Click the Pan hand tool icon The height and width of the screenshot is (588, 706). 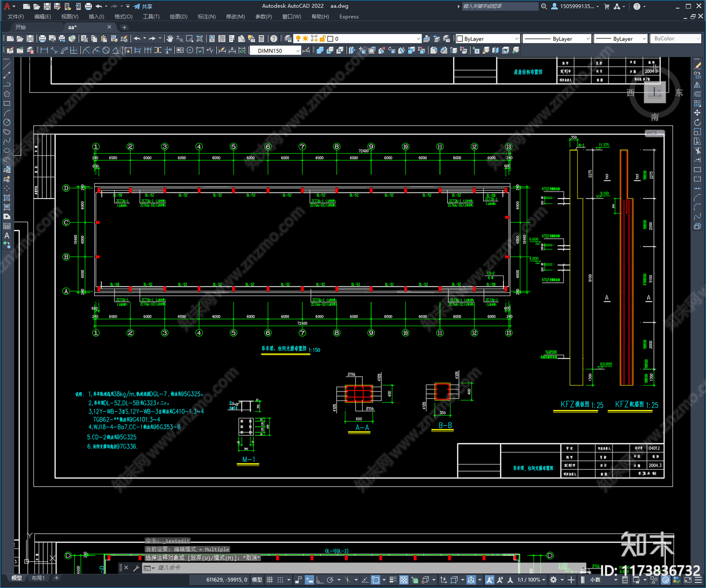coord(170,39)
